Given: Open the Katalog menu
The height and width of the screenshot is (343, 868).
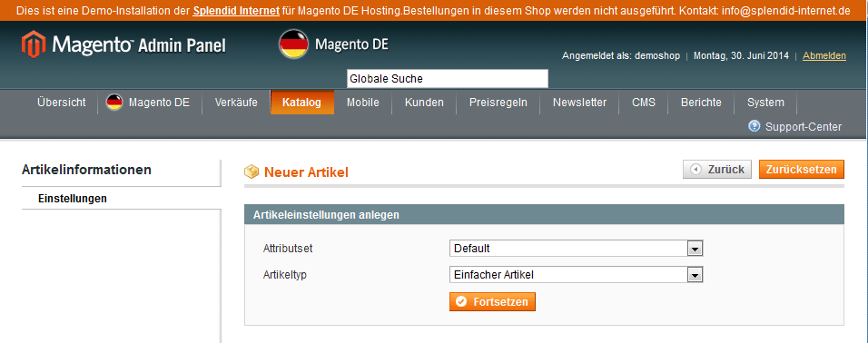Looking at the screenshot, I should click(301, 103).
